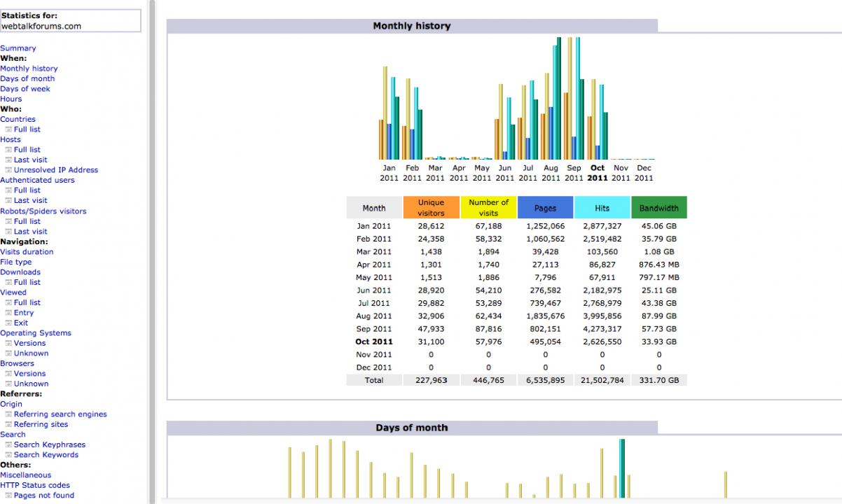
Task: Click the icon beside Versions under Operating Systems
Action: point(8,343)
